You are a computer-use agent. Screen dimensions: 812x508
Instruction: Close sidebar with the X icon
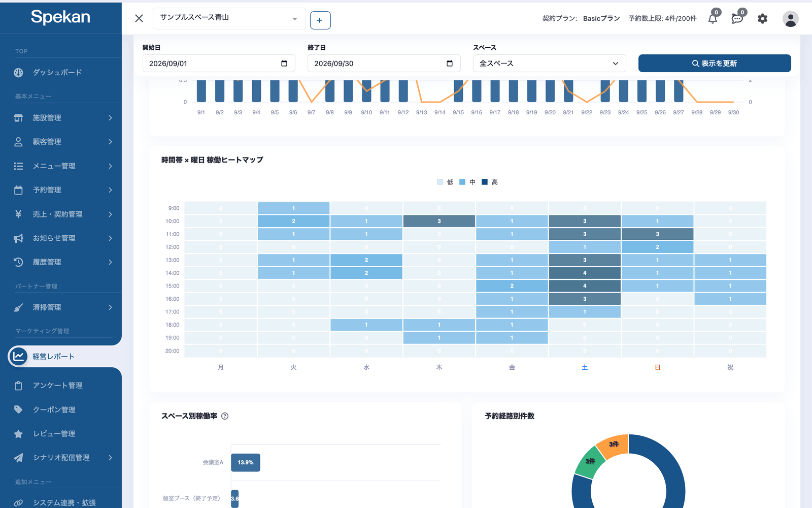(x=139, y=18)
